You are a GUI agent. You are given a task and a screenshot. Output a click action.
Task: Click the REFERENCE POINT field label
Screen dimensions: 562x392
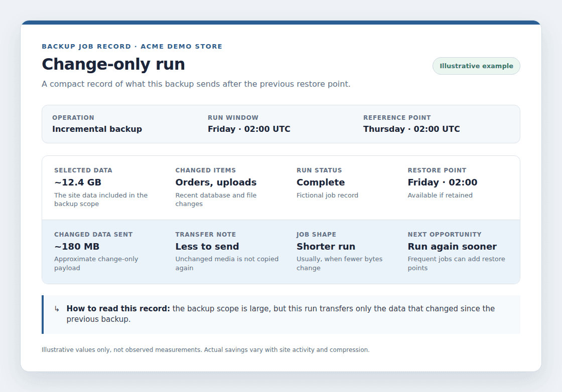397,117
